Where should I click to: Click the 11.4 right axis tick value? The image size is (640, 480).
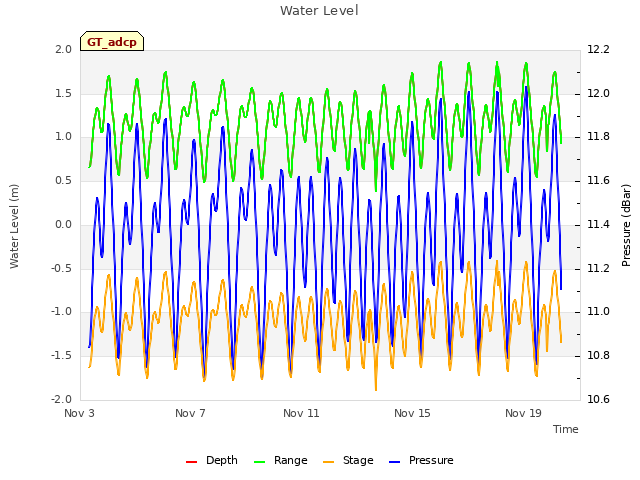[598, 224]
